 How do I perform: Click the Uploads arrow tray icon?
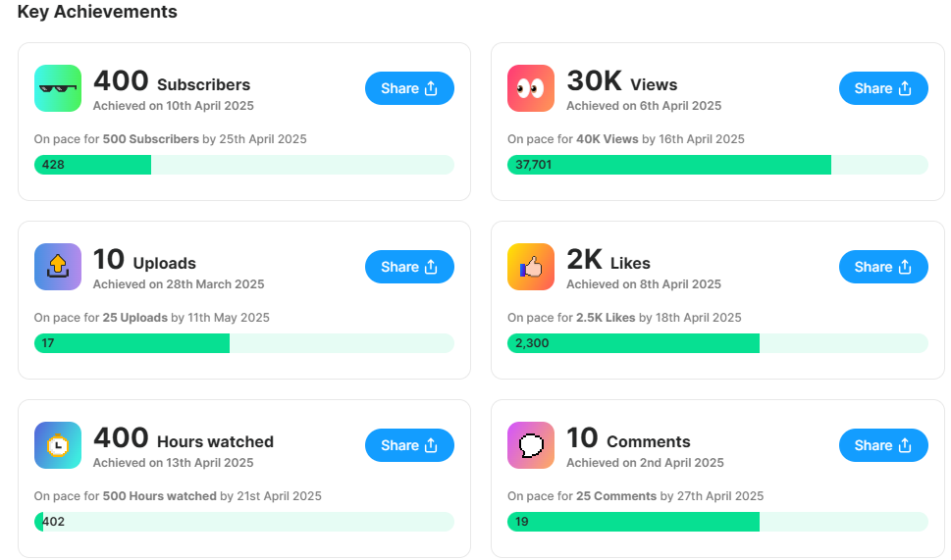[x=58, y=267]
